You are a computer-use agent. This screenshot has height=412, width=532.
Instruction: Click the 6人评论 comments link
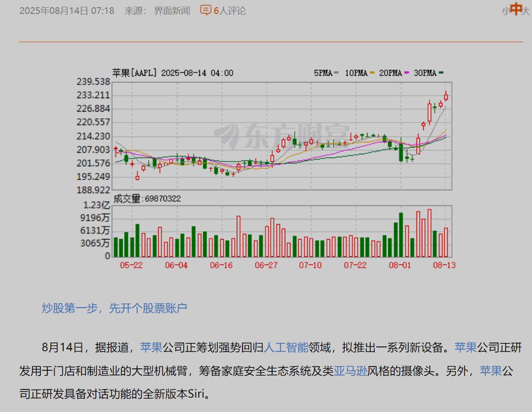tap(230, 11)
